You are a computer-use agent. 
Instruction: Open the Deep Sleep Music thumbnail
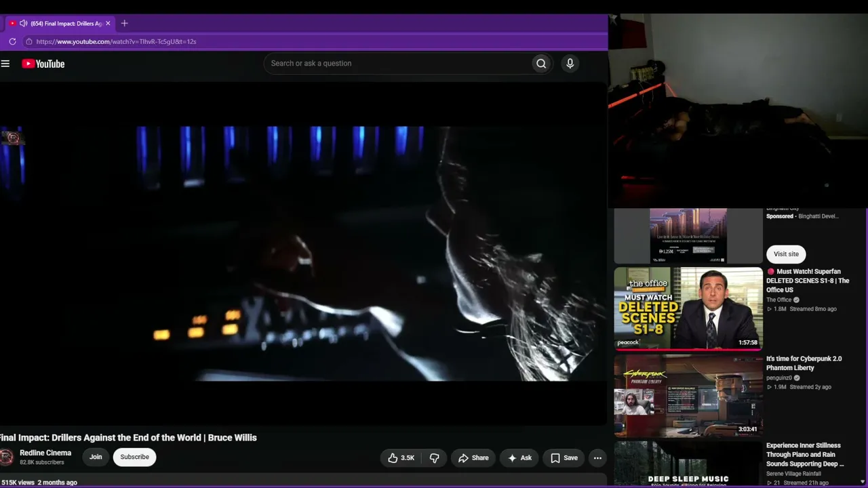(x=688, y=464)
